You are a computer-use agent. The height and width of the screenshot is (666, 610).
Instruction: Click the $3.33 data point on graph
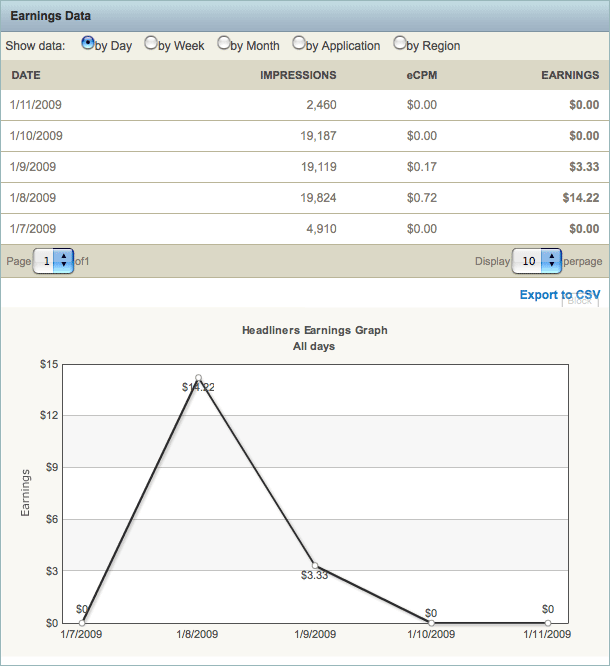point(315,566)
